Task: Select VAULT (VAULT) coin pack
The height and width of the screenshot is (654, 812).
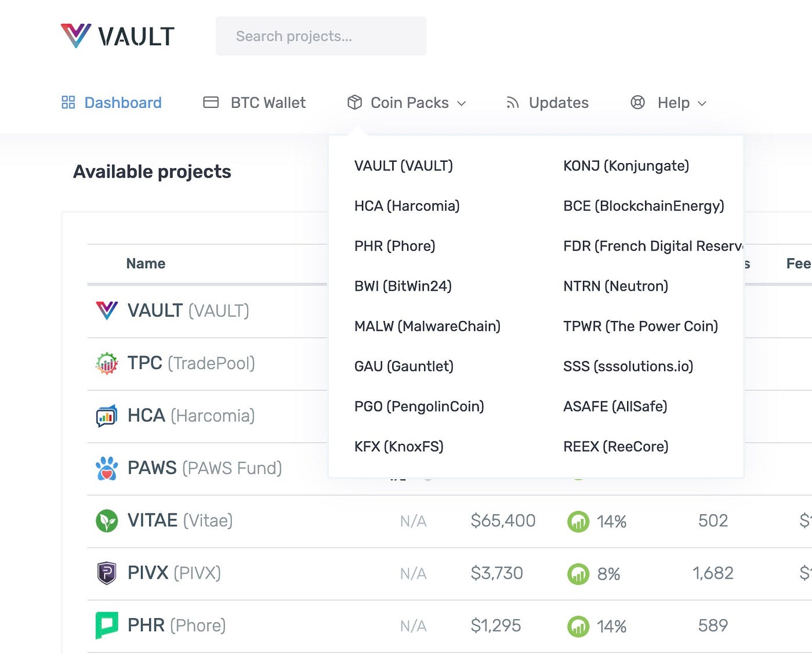Action: [404, 166]
